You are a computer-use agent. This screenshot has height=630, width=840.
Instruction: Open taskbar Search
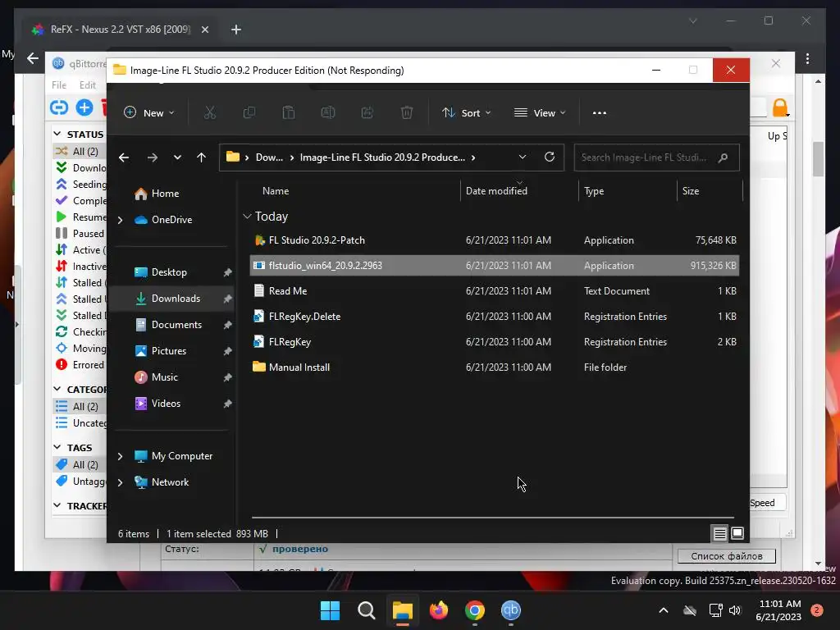point(367,610)
